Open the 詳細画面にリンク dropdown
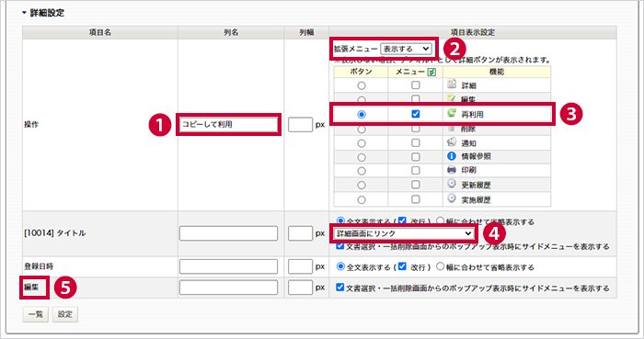 404,233
